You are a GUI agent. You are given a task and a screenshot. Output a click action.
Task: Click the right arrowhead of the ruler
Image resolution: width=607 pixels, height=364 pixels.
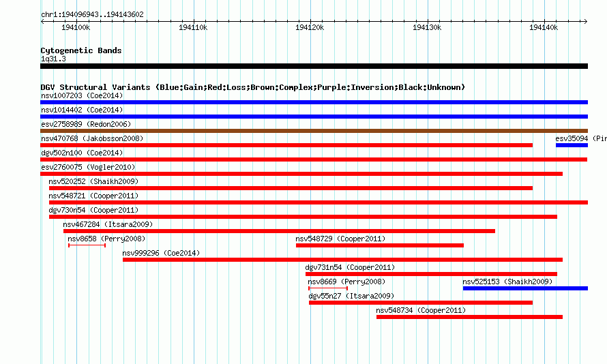click(586, 22)
